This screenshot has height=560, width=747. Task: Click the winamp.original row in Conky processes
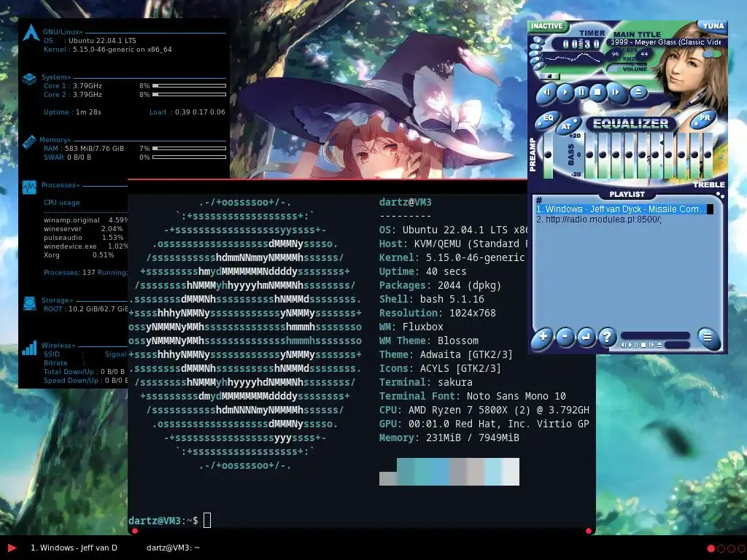(x=86, y=220)
